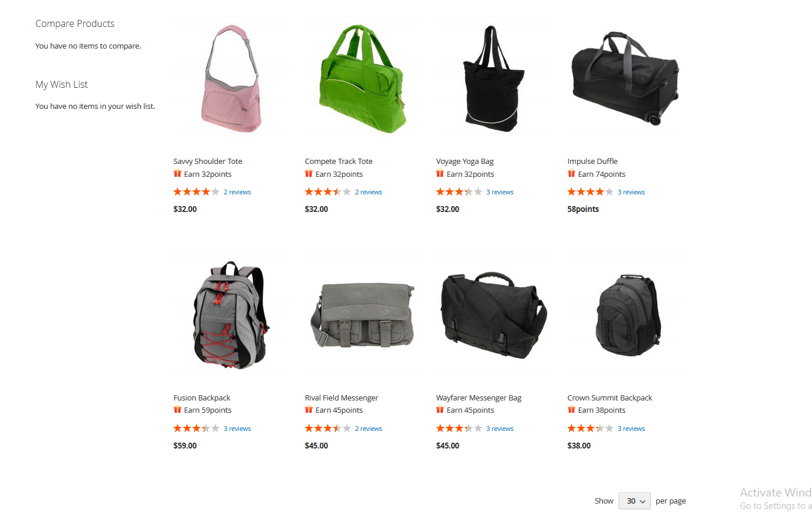
Task: Select the Voyage Yoga Bag image
Action: click(x=494, y=79)
